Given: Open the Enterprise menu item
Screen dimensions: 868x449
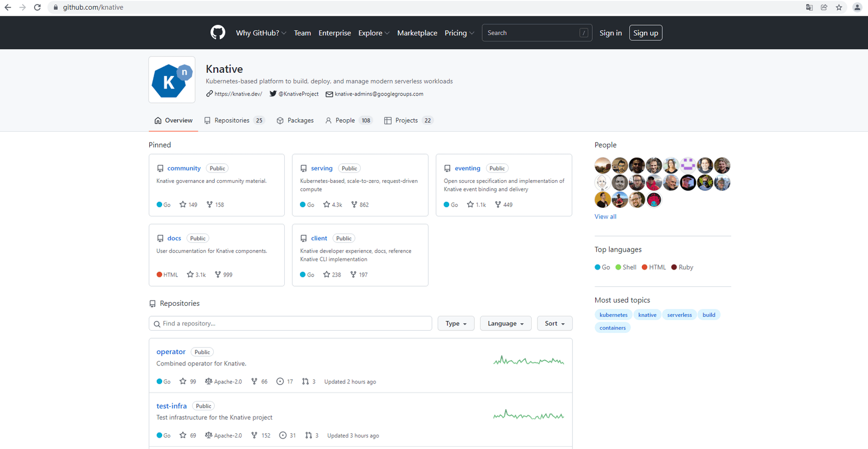Looking at the screenshot, I should pyautogui.click(x=335, y=33).
